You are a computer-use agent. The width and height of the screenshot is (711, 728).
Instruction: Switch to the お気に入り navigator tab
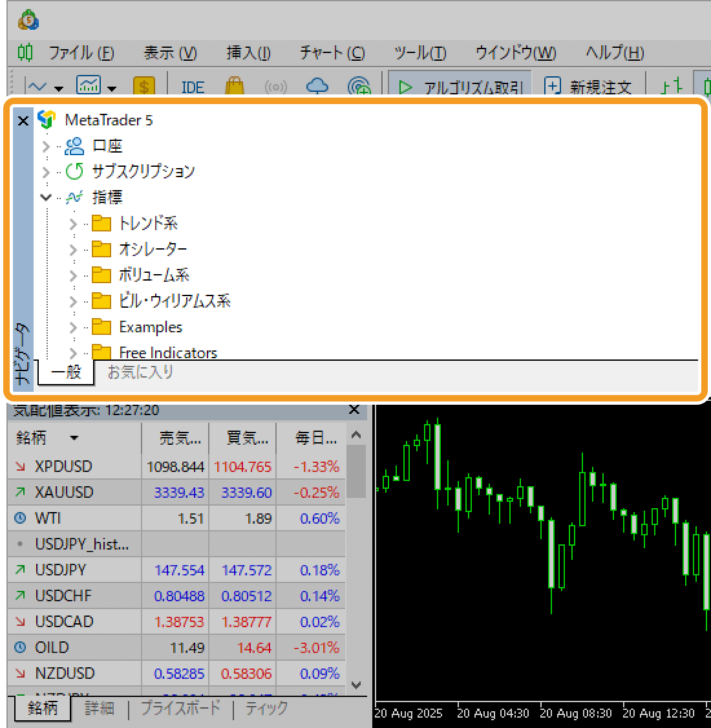(x=140, y=372)
